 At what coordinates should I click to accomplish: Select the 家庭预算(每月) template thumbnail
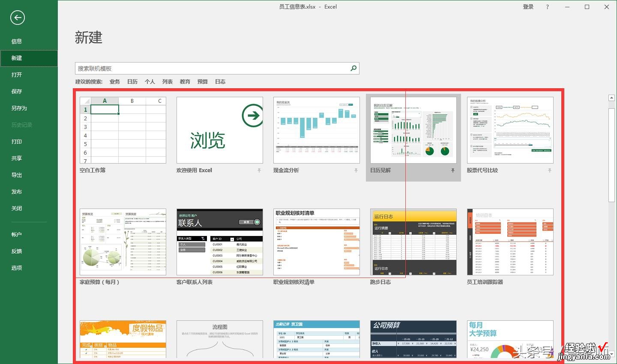pos(123,242)
